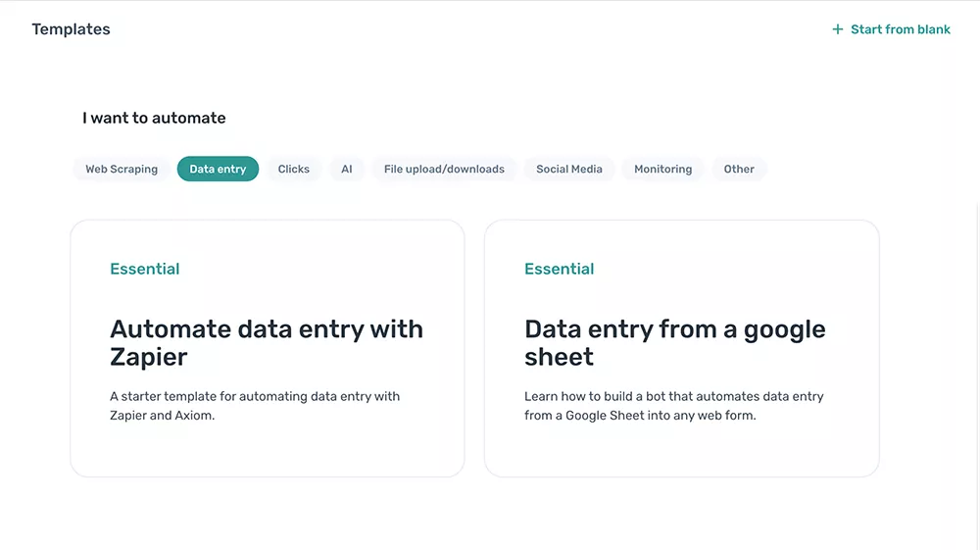Click the plus icon beside Start from blank

click(x=838, y=29)
